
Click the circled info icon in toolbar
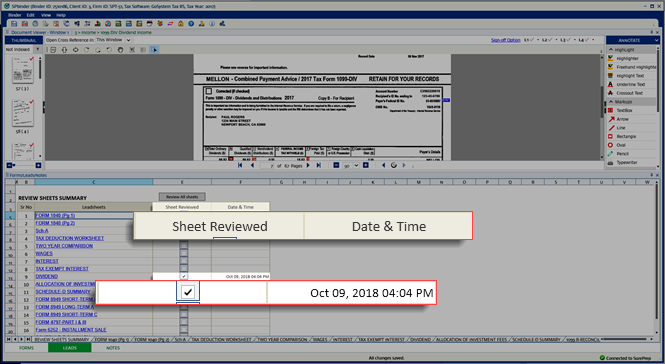click(x=212, y=24)
